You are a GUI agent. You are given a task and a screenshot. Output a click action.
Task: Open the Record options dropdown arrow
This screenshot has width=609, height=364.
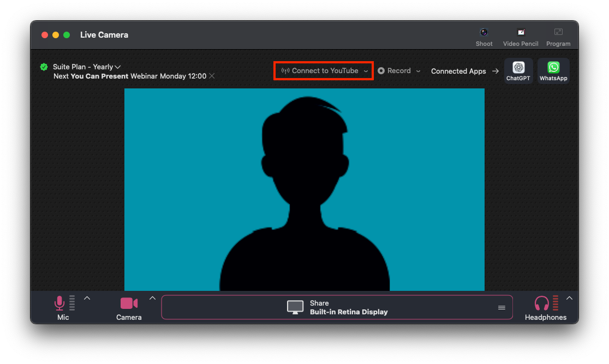(x=419, y=71)
